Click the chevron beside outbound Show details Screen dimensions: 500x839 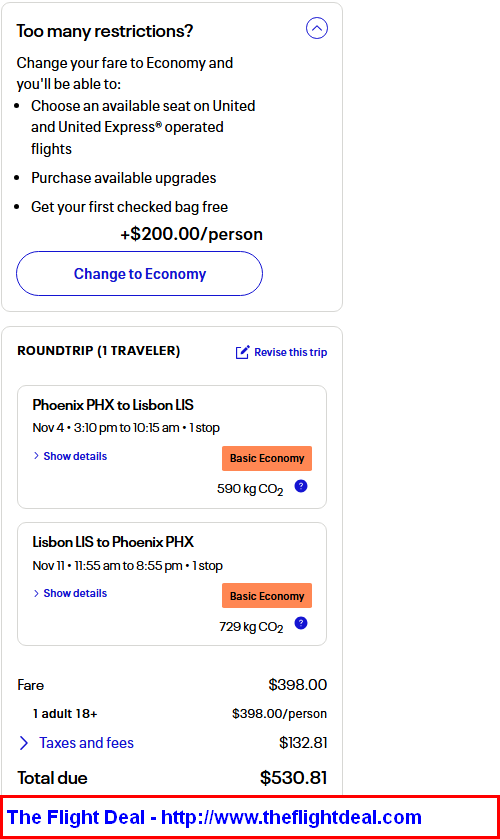pos(36,456)
